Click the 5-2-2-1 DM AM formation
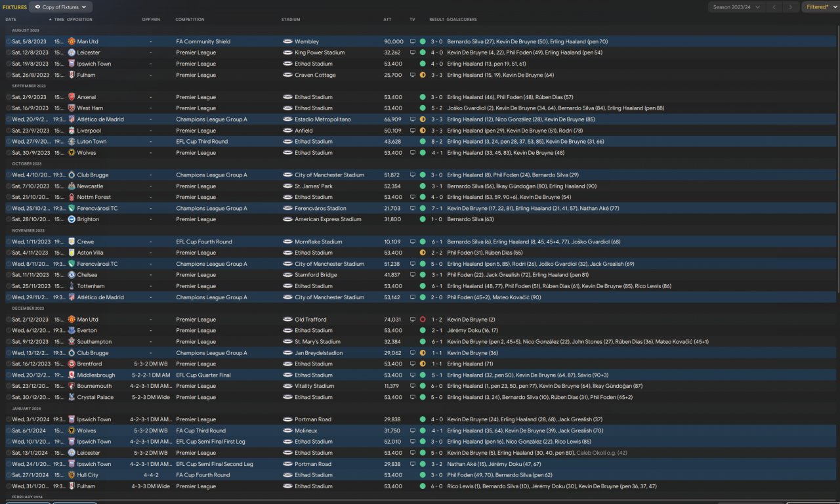840x504 pixels. point(150,375)
